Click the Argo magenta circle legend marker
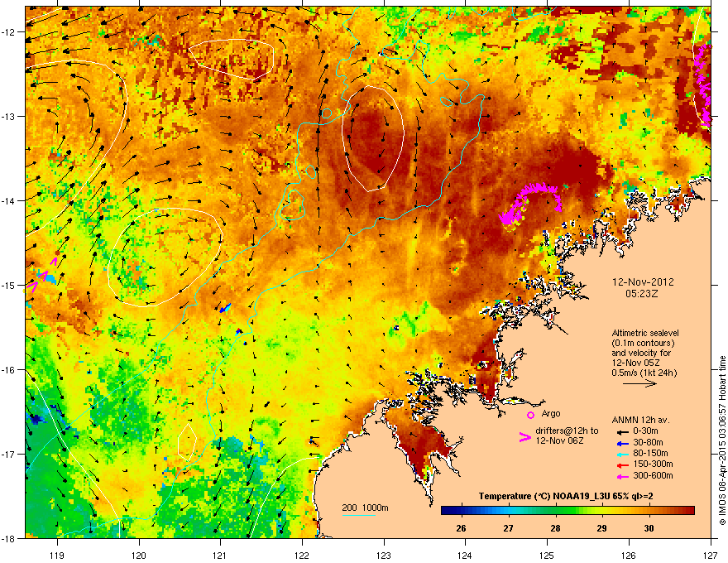The width and height of the screenshot is (728, 563). click(530, 415)
